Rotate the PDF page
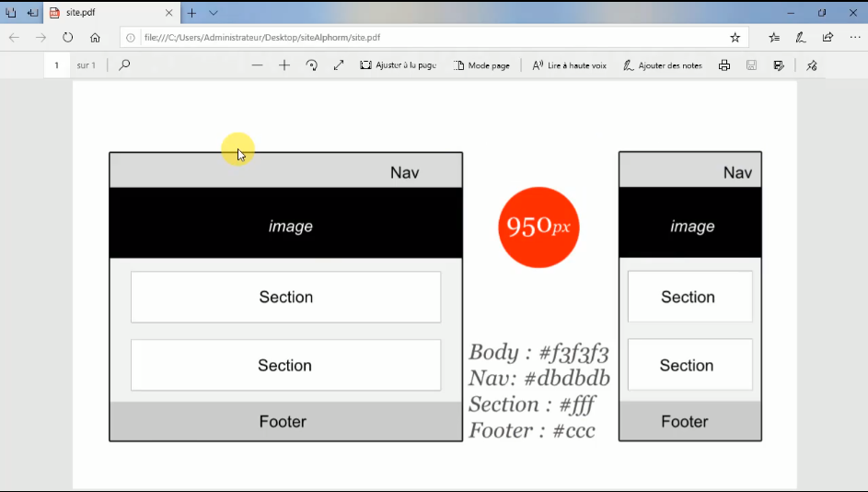The width and height of the screenshot is (868, 492). click(x=311, y=65)
